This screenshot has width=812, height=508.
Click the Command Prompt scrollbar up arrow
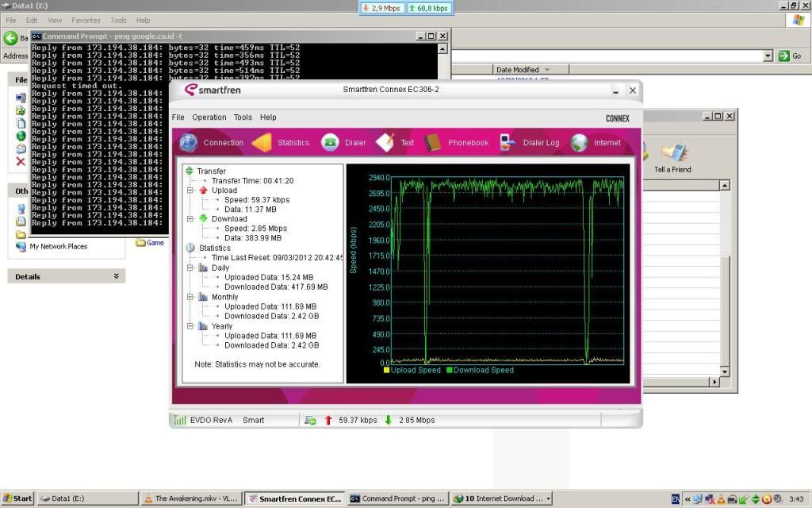[x=442, y=48]
